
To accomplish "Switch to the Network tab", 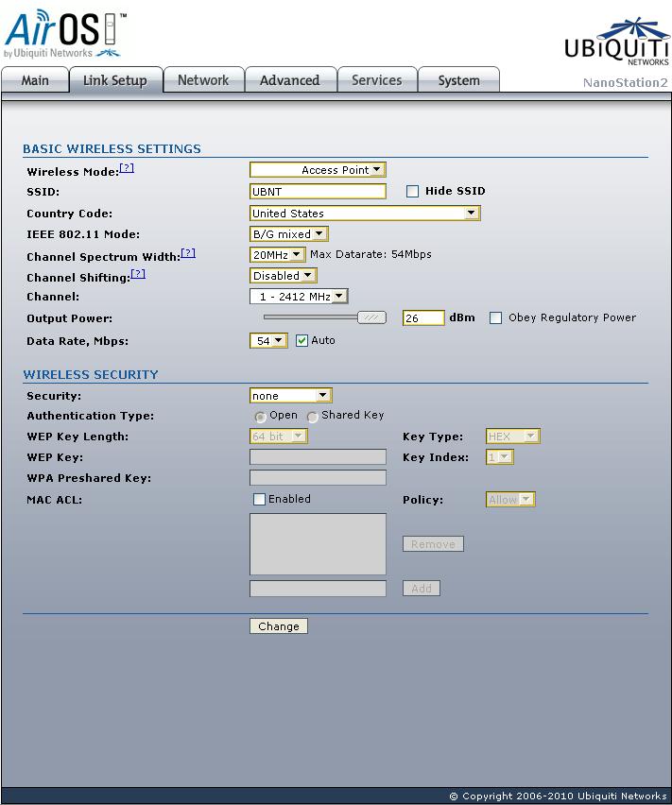I will 203,80.
